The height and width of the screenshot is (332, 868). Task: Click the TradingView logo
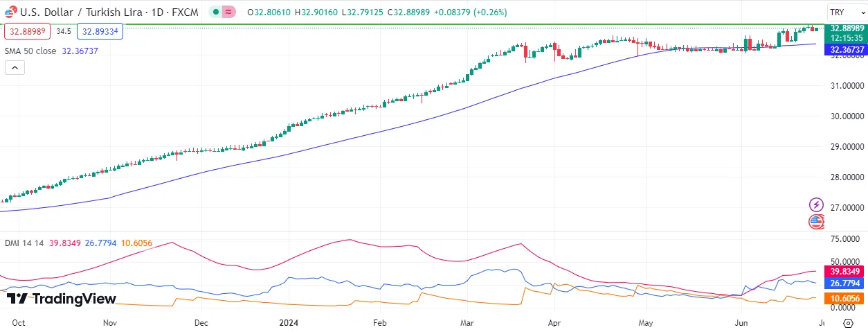(61, 299)
